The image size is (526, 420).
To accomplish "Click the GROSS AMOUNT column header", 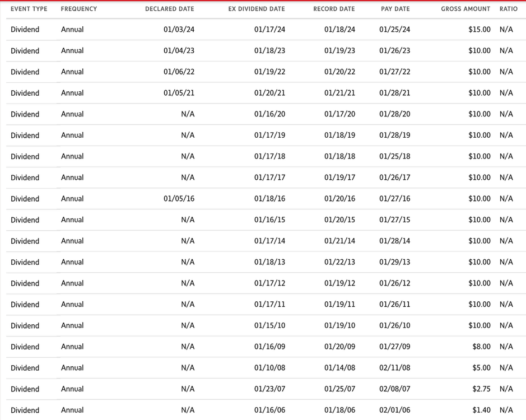I will (x=466, y=9).
